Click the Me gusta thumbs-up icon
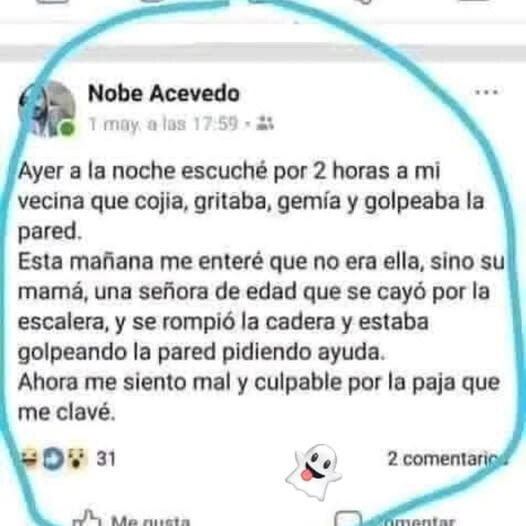This screenshot has width=526, height=526. click(87, 518)
